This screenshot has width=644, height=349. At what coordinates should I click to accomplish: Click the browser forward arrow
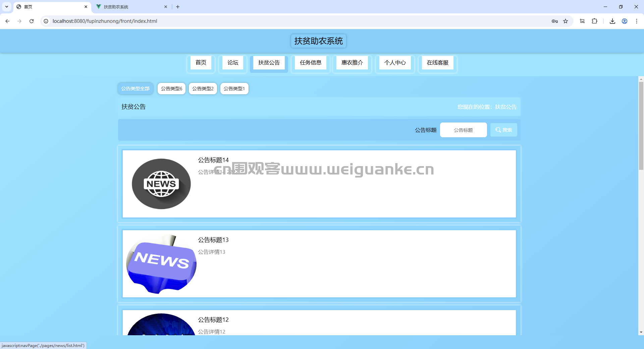pos(19,21)
